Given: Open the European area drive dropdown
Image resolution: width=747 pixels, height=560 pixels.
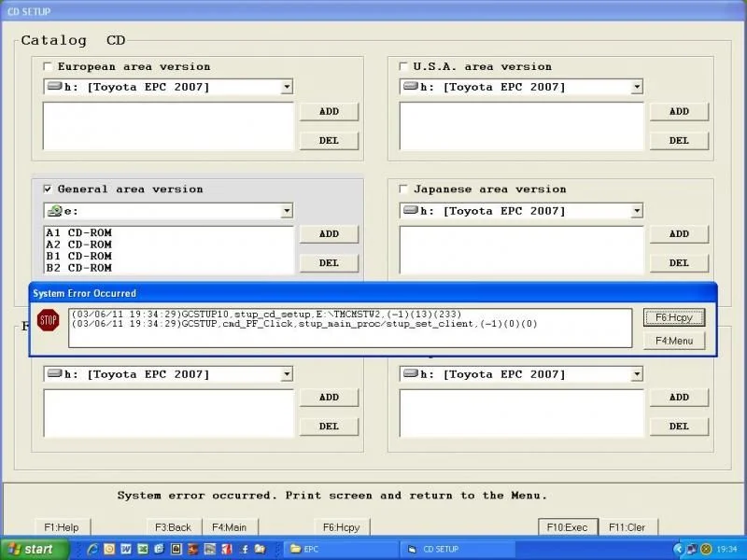Looking at the screenshot, I should [x=287, y=87].
